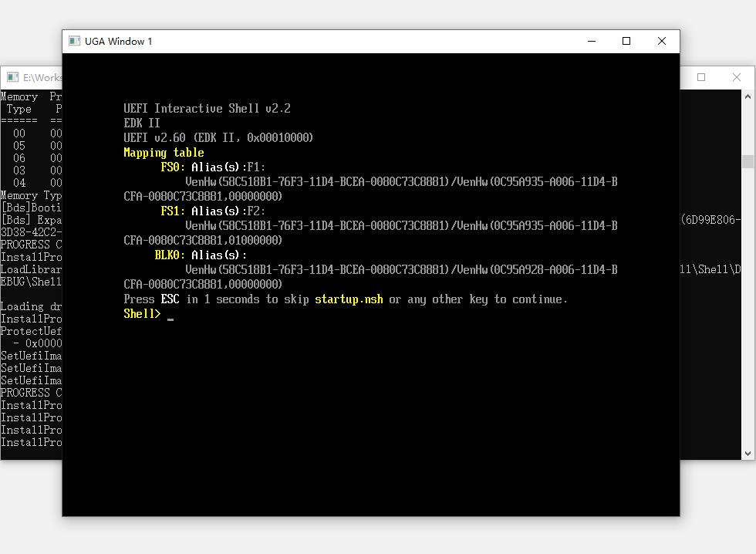756x554 pixels.
Task: Maximize UGA Window 1
Action: pos(626,41)
